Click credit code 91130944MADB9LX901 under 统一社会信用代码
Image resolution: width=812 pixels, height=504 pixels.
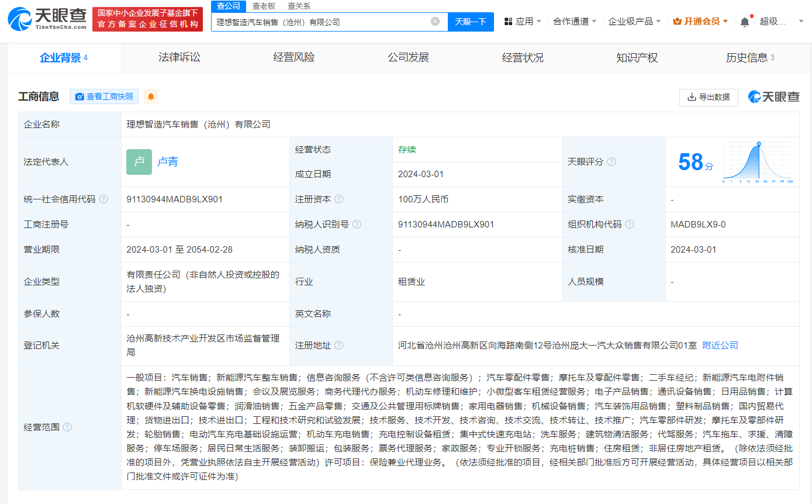pyautogui.click(x=174, y=199)
